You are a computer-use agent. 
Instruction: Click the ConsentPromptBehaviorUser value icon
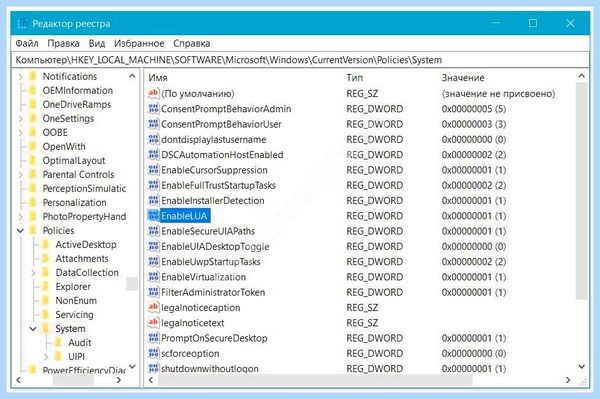click(153, 124)
